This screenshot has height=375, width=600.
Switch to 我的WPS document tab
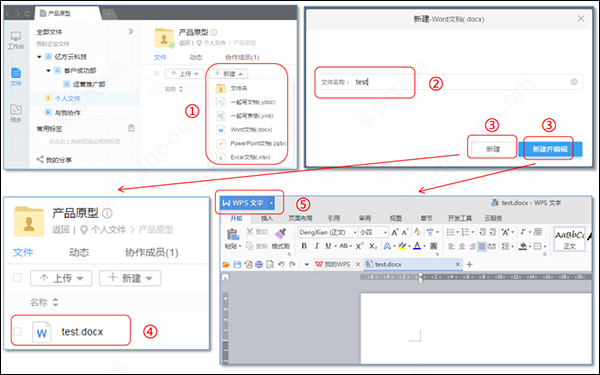333,264
